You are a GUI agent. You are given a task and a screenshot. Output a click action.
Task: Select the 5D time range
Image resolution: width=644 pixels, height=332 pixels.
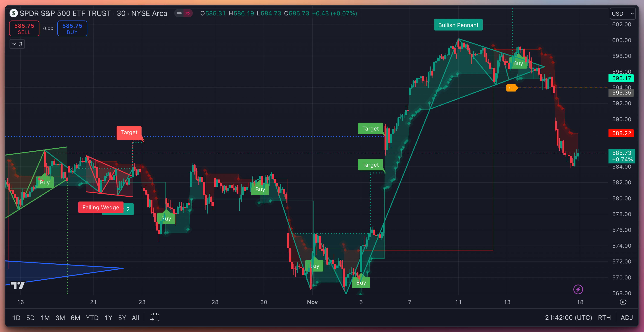[x=30, y=318]
